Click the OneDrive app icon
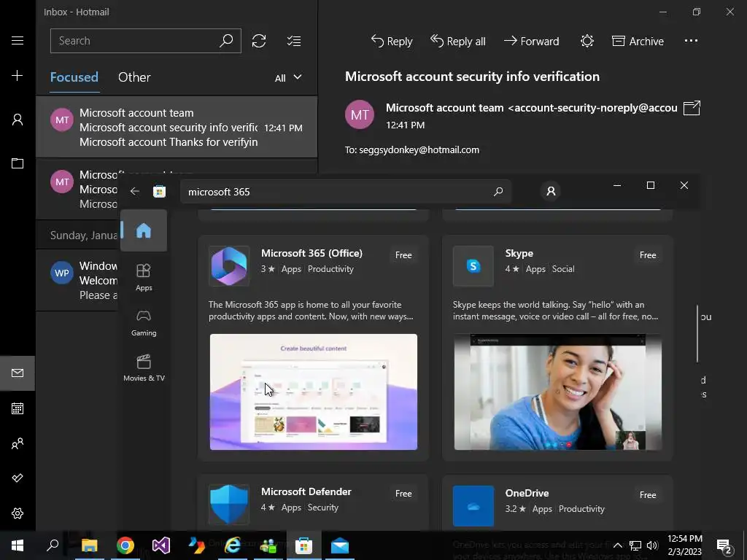The height and width of the screenshot is (560, 747). [473, 506]
